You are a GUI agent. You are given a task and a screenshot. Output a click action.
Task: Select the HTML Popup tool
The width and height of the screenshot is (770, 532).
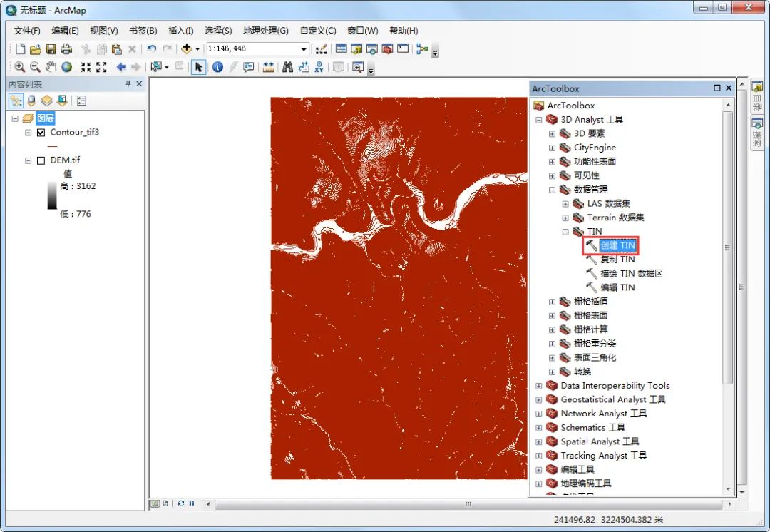249,67
